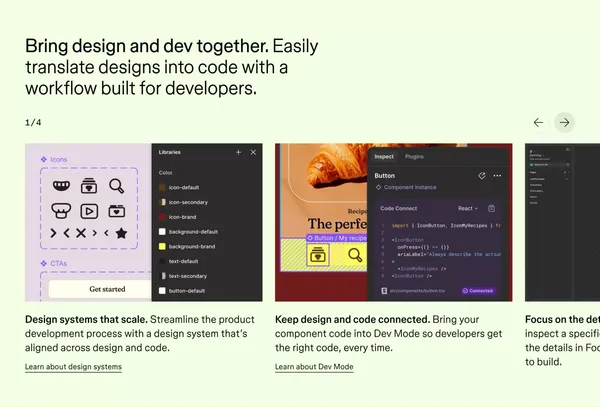Close the Libraries panel with X
This screenshot has width=600, height=407.
(253, 152)
